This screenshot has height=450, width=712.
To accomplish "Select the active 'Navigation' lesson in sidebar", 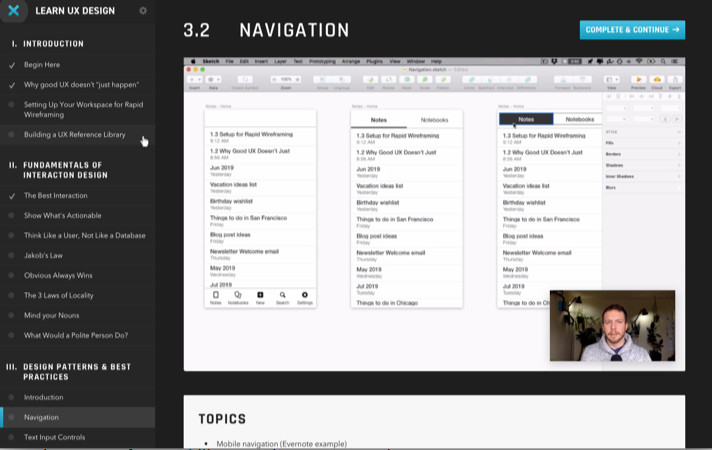I will click(77, 417).
